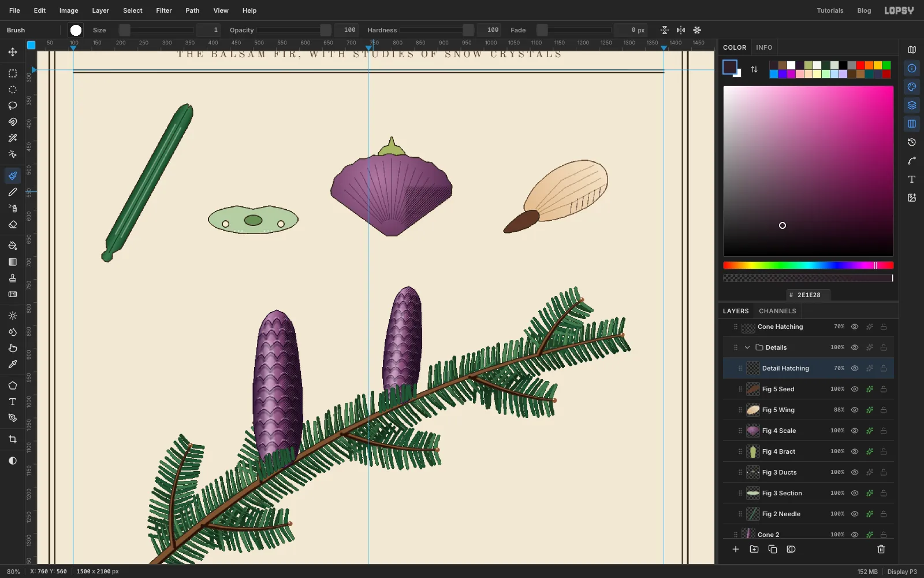Open the Blog link
The height and width of the screenshot is (578, 924).
click(x=864, y=10)
